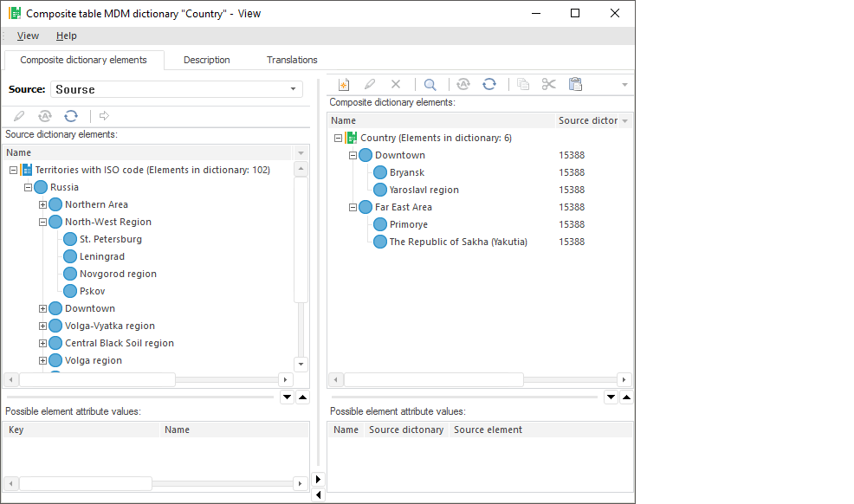Screen dimensions: 854x504
Task: Select The Republic of Sakha (Yakutia) row
Action: (x=458, y=242)
